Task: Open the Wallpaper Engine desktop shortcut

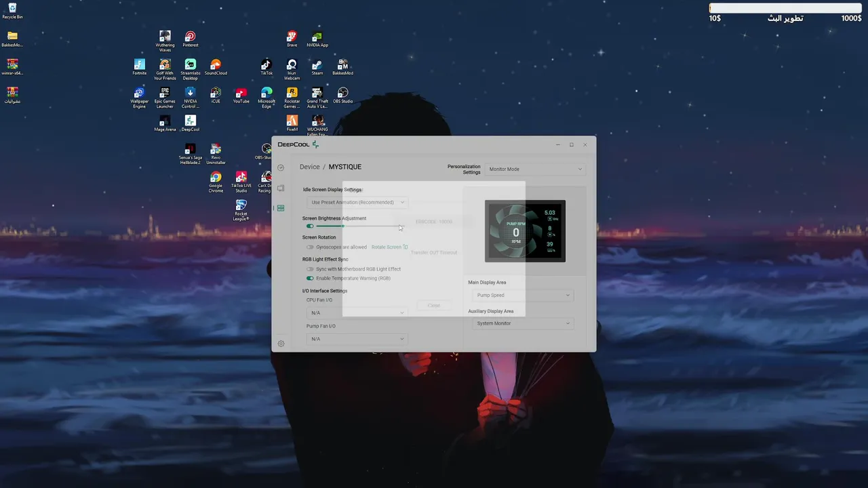Action: click(140, 98)
